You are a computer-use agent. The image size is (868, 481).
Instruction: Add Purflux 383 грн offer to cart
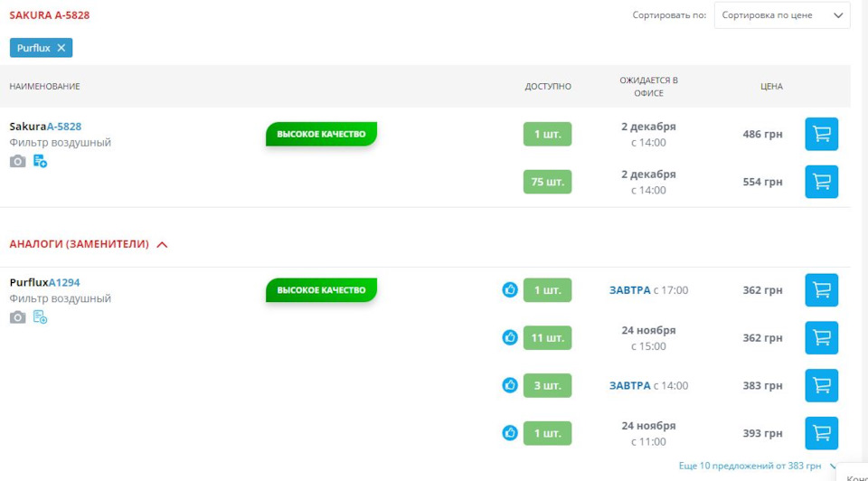[822, 385]
